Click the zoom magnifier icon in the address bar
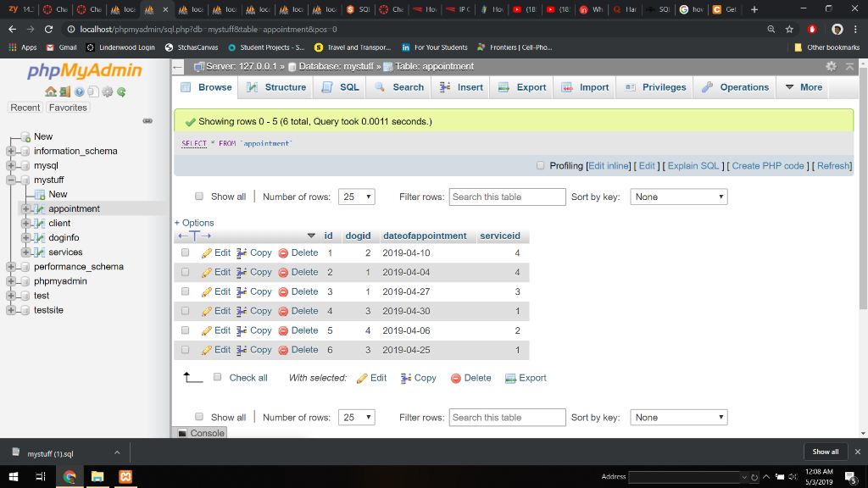This screenshot has height=488, width=868. pos(771,30)
